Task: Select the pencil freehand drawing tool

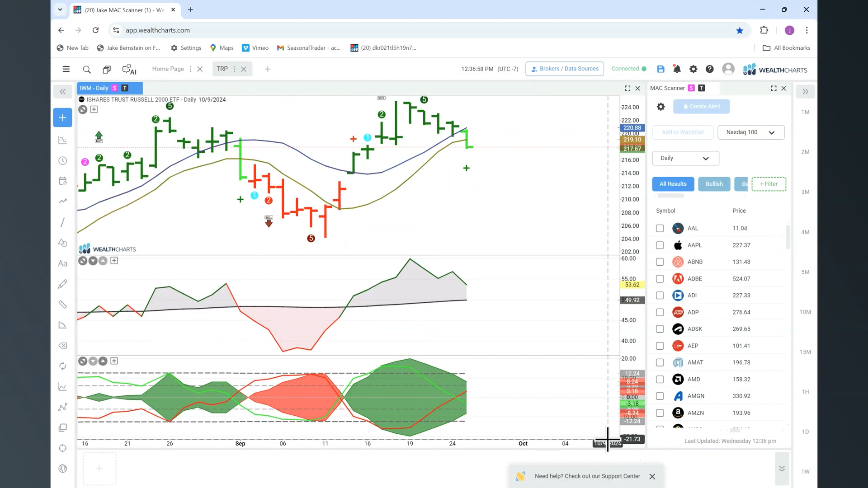Action: [62, 284]
